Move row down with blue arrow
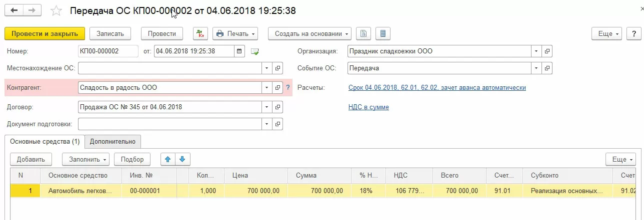The width and height of the screenshot is (644, 220). [182, 159]
